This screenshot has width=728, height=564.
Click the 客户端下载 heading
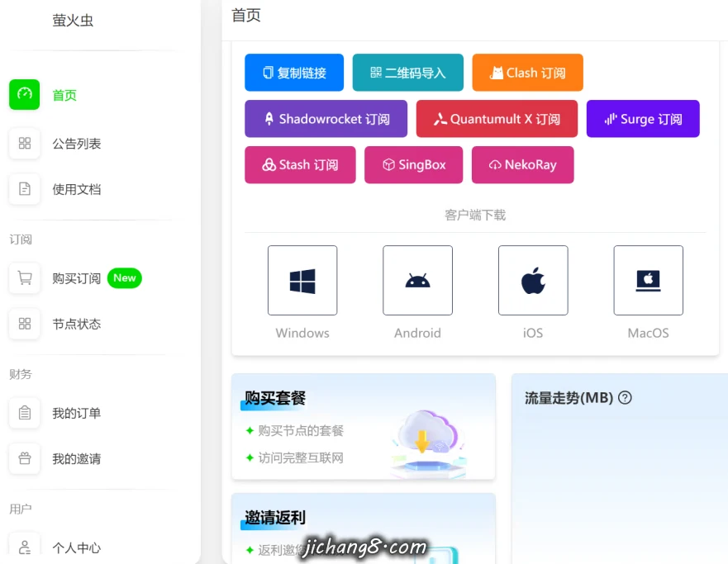pos(475,215)
